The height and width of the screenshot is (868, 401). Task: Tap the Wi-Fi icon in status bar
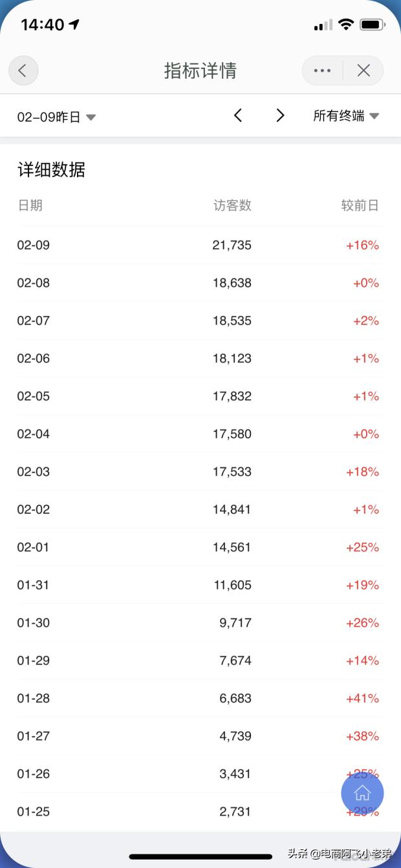[x=346, y=25]
